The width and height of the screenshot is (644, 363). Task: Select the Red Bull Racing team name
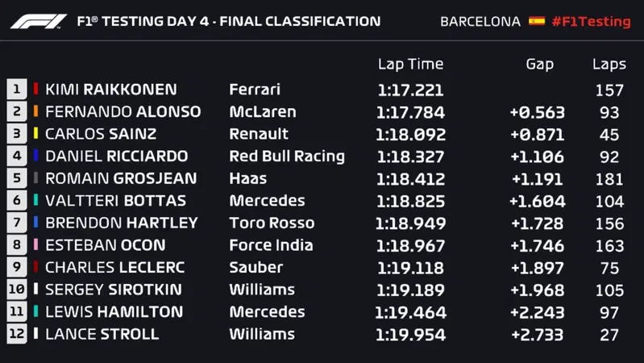pos(287,156)
